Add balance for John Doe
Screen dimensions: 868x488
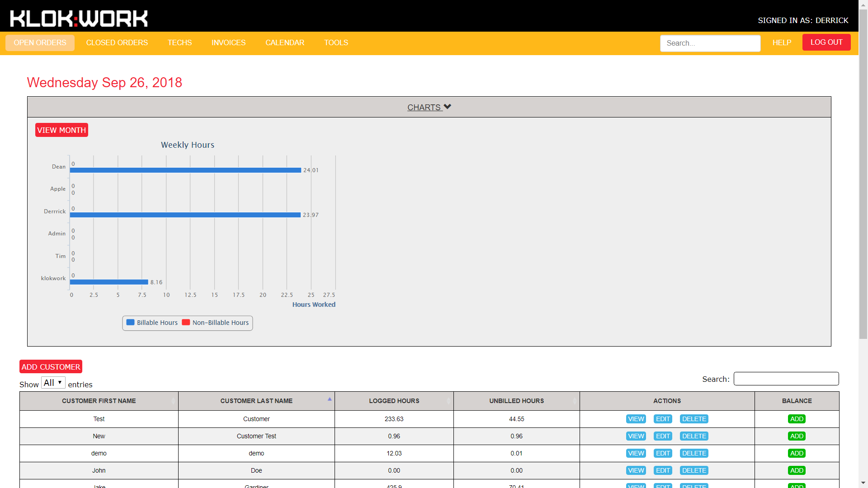(x=797, y=470)
